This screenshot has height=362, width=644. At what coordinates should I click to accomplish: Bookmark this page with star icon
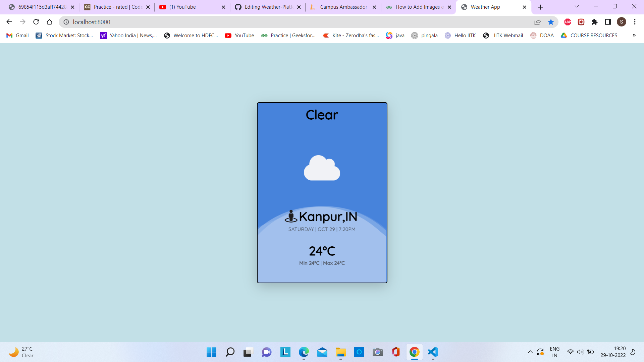(x=551, y=22)
